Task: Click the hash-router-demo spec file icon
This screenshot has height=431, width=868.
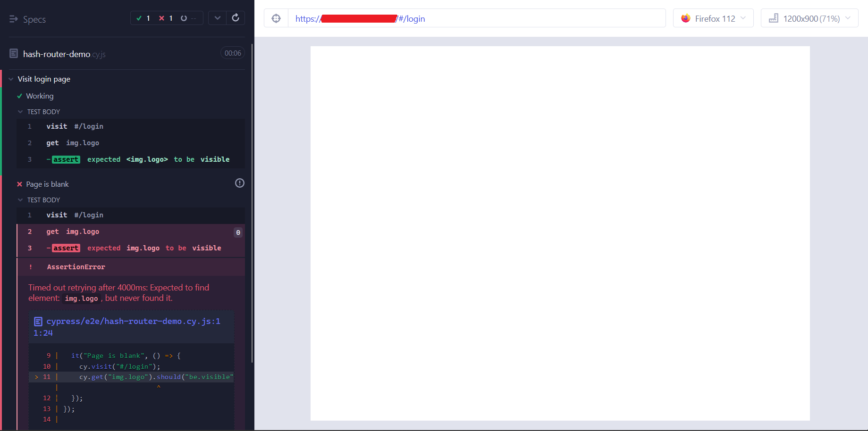Action: pos(14,53)
